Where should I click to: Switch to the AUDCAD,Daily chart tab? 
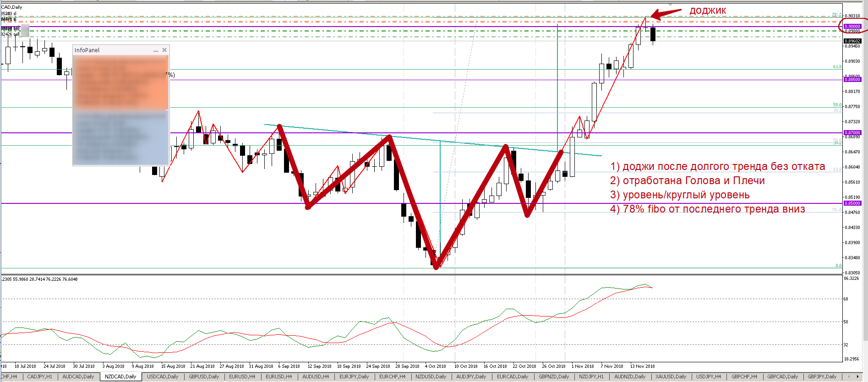[x=78, y=377]
